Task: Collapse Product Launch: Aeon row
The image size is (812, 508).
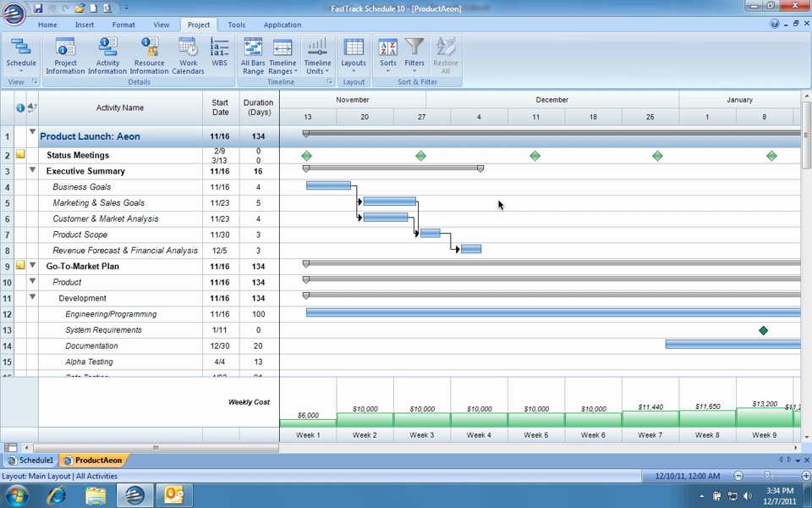Action: point(32,132)
